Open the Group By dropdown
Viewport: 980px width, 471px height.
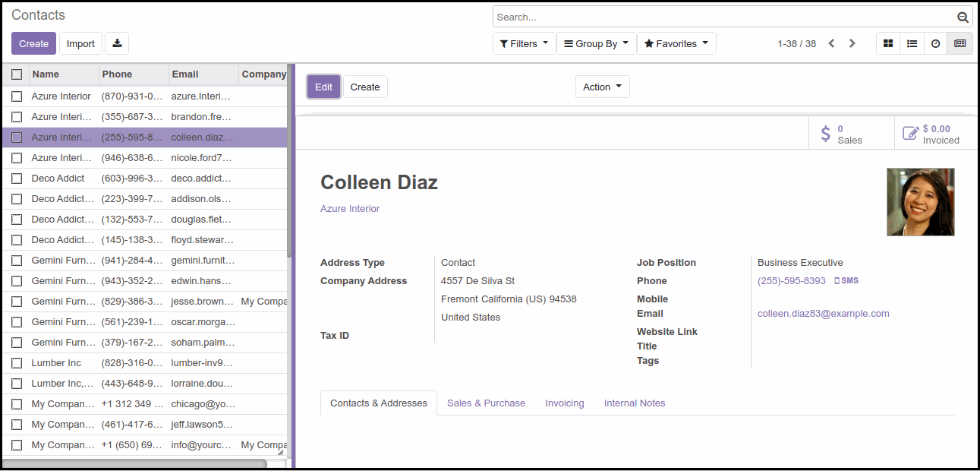pos(596,43)
